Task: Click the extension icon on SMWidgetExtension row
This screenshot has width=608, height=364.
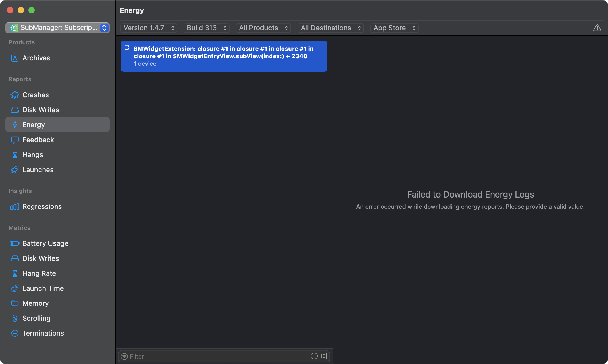Action: pyautogui.click(x=127, y=48)
